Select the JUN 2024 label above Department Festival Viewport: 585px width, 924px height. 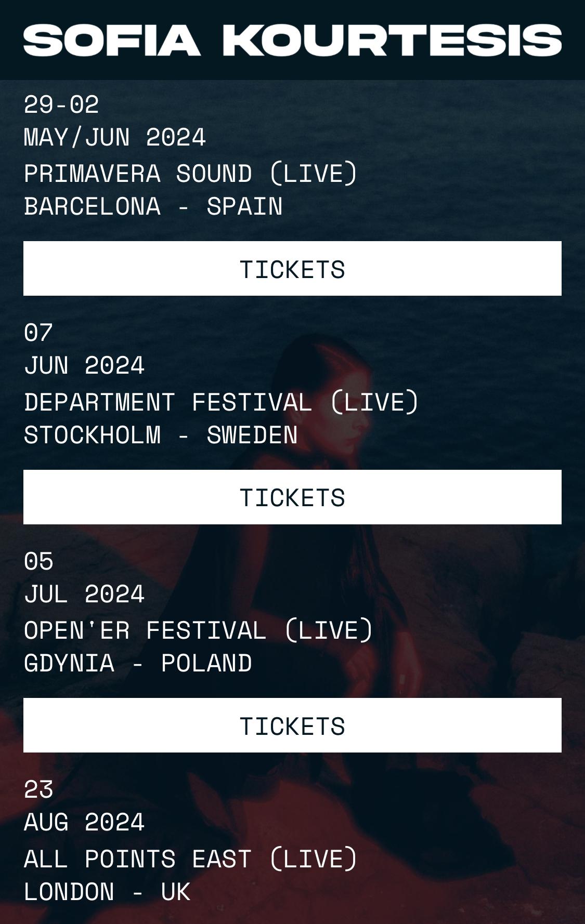tap(84, 365)
